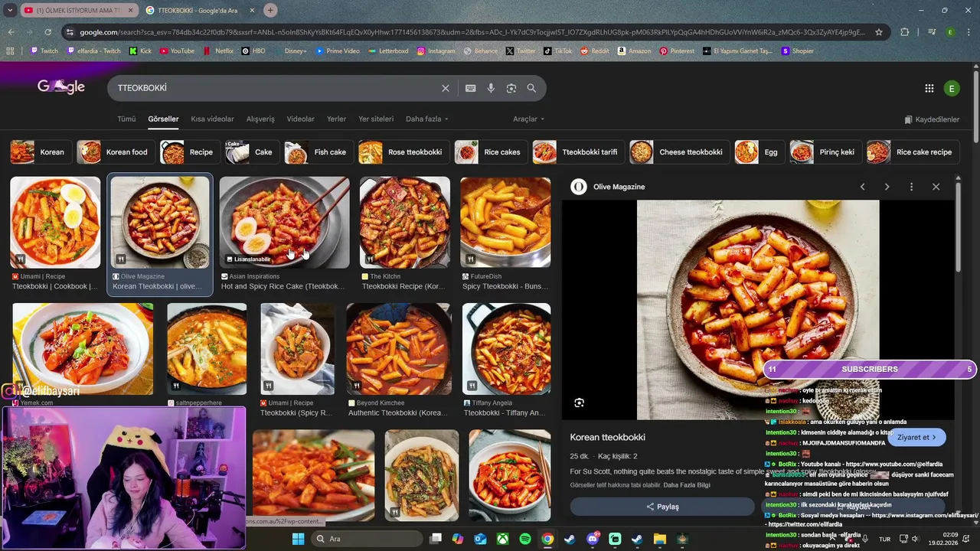This screenshot has width=980, height=551.
Task: Switch to the 'Tümü' tab
Action: click(126, 119)
